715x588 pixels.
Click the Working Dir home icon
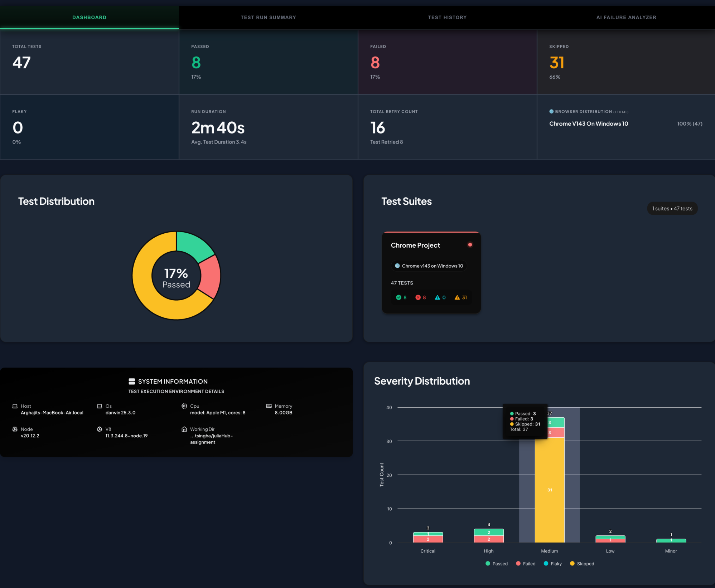click(x=184, y=429)
